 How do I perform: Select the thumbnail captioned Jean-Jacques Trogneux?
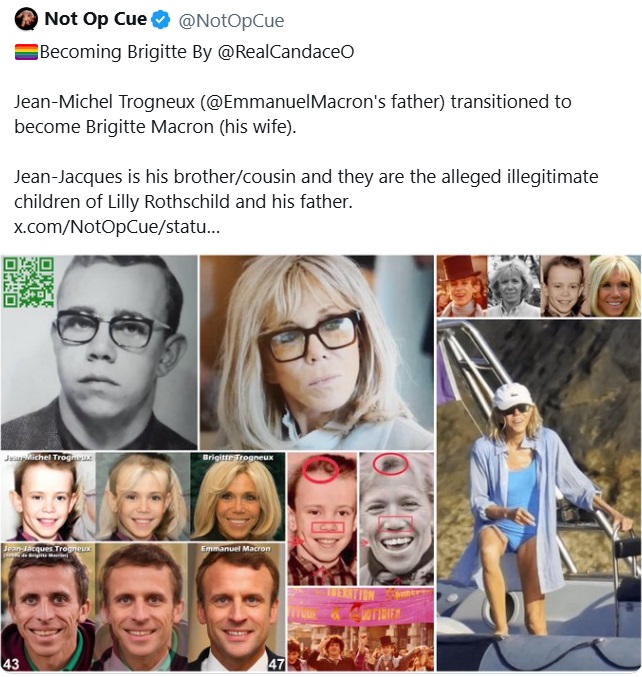point(47,607)
